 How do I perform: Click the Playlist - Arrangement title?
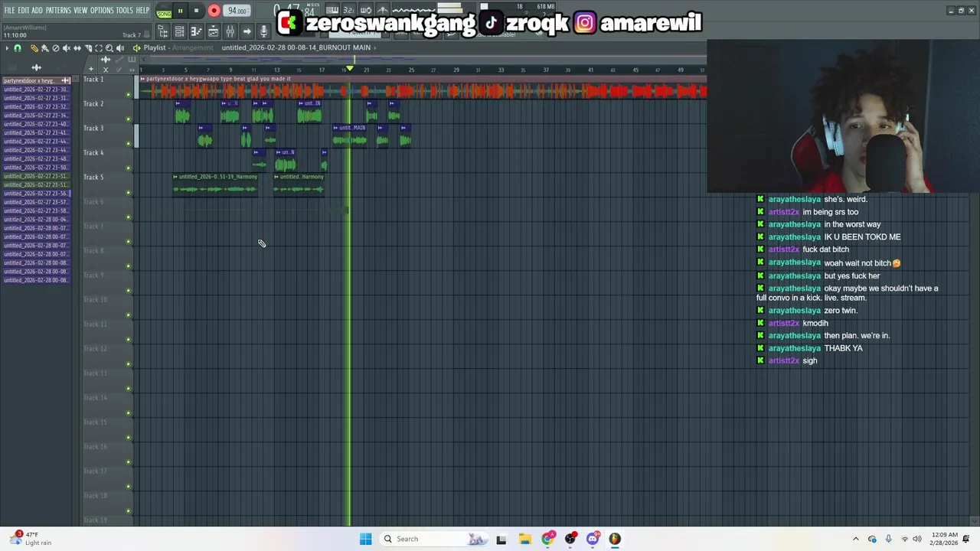click(178, 47)
